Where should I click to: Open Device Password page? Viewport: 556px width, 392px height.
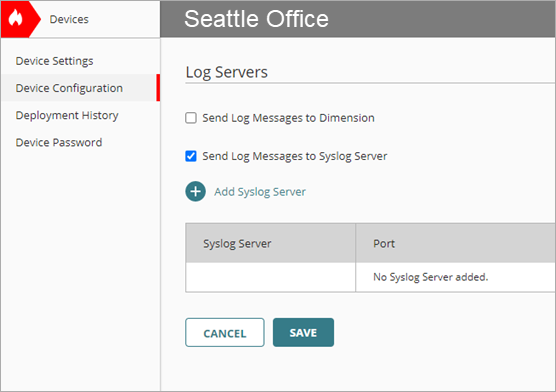point(59,142)
